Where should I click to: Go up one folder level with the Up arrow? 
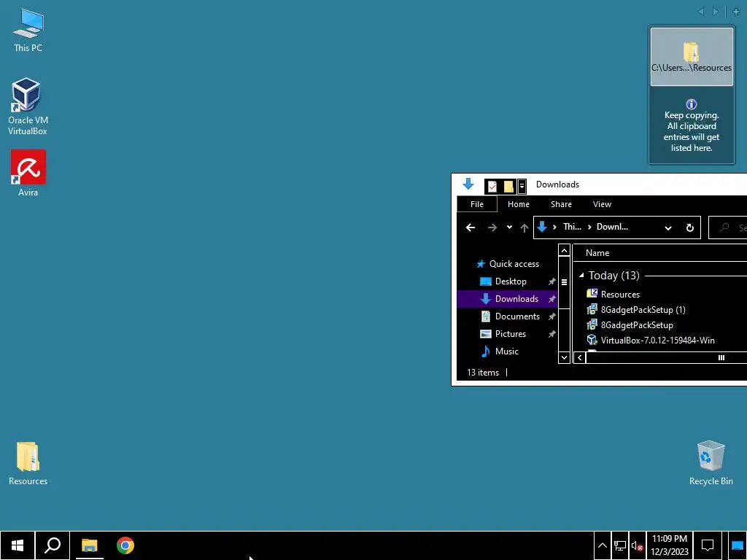pyautogui.click(x=524, y=227)
